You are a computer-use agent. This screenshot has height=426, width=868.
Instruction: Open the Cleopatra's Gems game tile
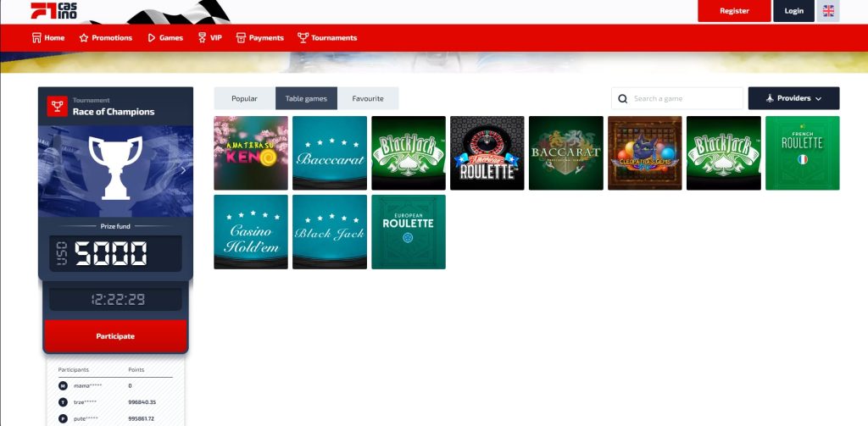point(645,153)
